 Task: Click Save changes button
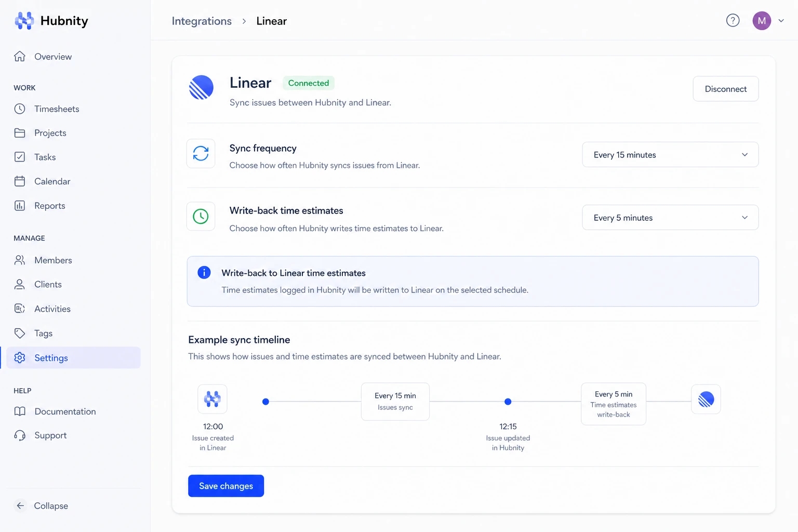pos(226,486)
